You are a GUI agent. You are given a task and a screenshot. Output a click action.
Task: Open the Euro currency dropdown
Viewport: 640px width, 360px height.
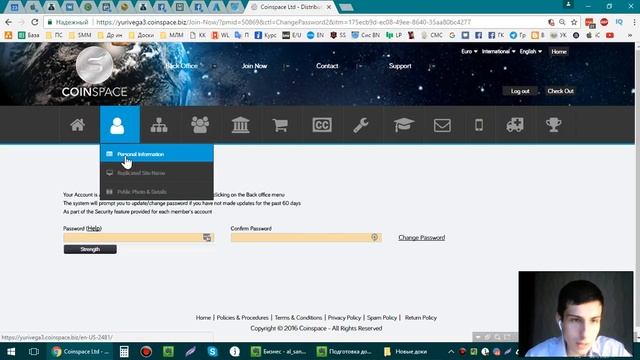(469, 51)
